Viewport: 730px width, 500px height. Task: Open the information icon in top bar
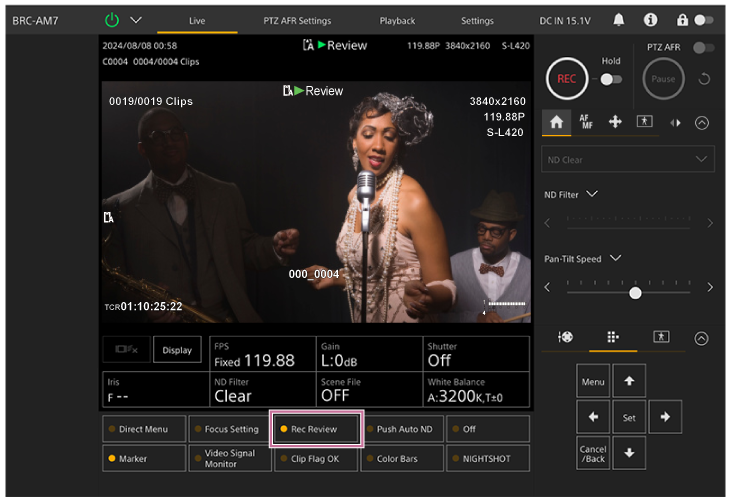coord(650,20)
